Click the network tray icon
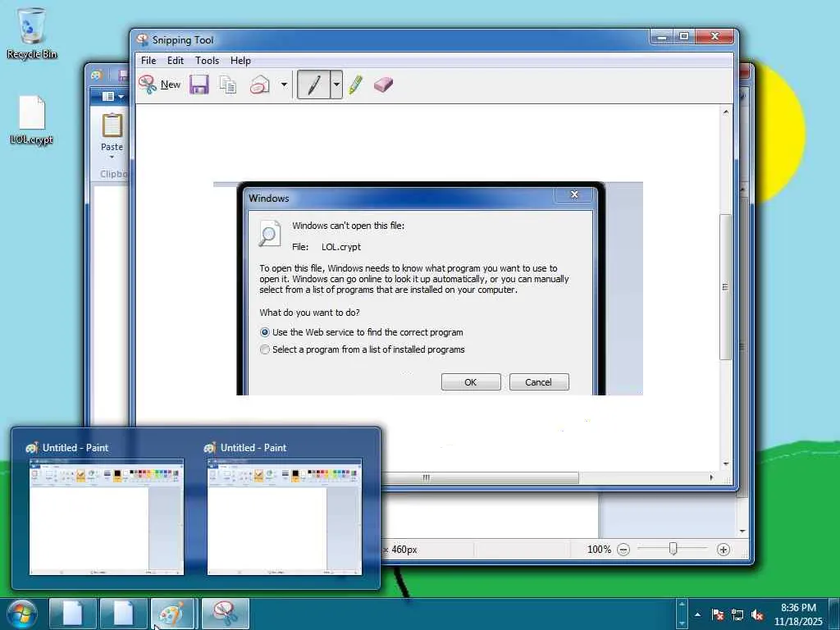 (x=737, y=614)
